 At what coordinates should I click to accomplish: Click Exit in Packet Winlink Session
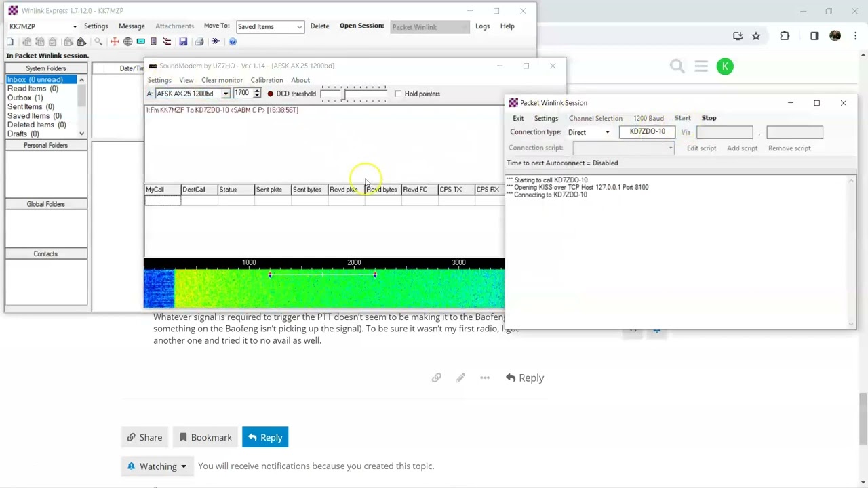518,118
